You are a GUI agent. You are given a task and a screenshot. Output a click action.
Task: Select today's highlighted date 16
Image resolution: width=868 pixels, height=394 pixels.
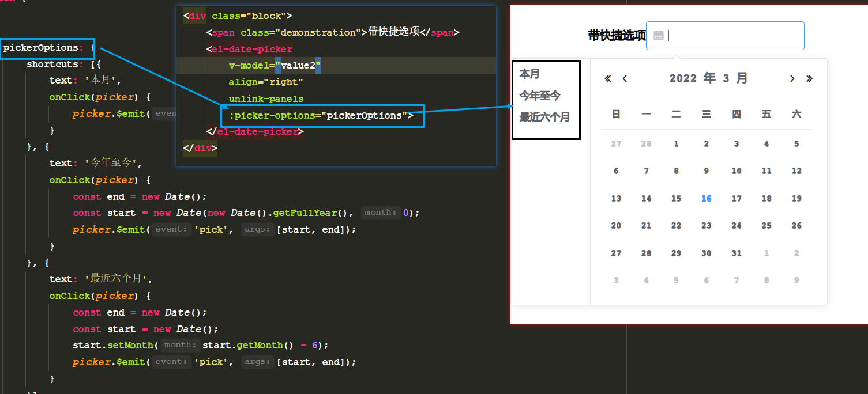[706, 198]
